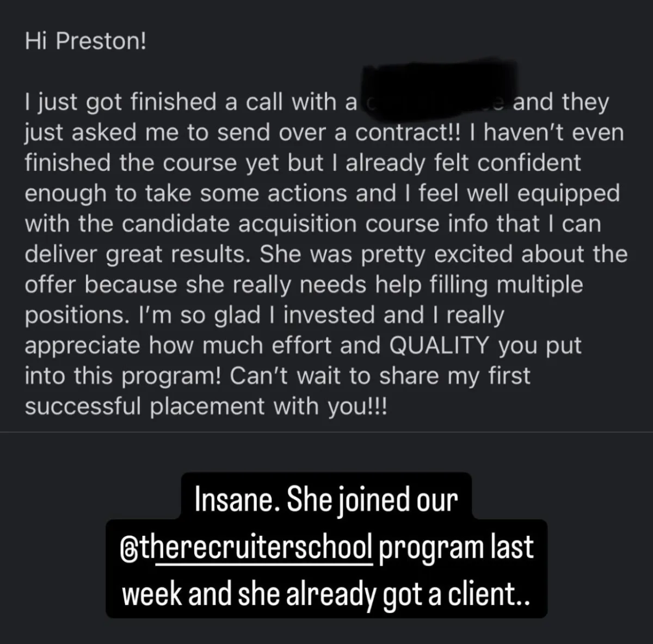Click the horizontal divider line below the message
The width and height of the screenshot is (653, 644).
pyautogui.click(x=326, y=432)
